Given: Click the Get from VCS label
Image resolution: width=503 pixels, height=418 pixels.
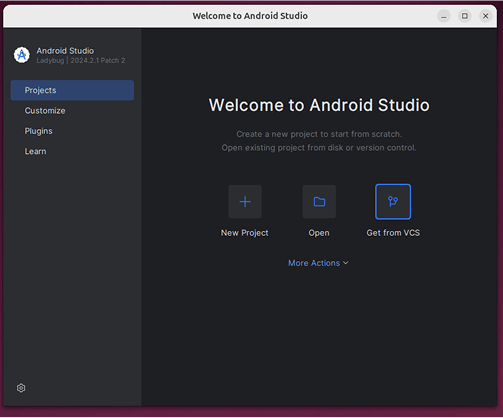Looking at the screenshot, I should point(393,233).
